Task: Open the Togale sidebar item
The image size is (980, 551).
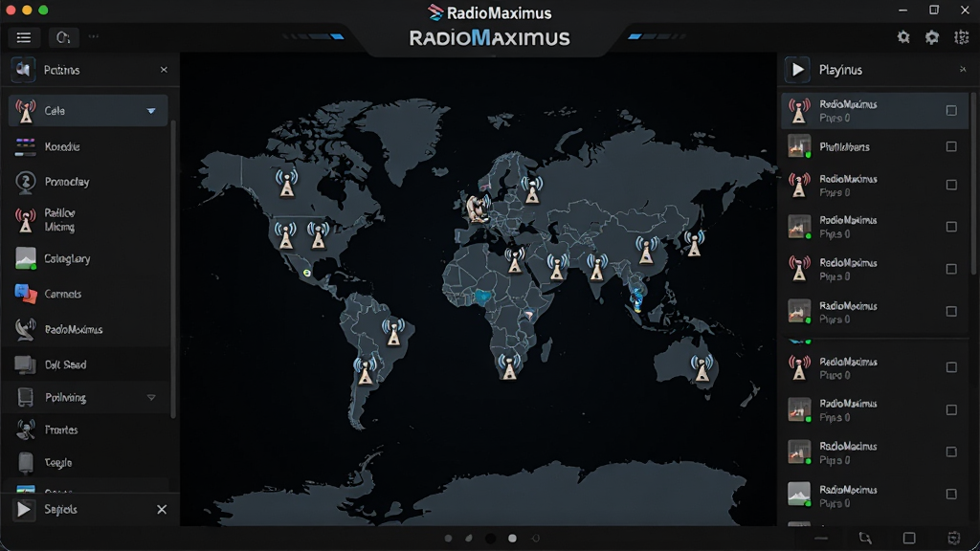Action: pyautogui.click(x=88, y=463)
